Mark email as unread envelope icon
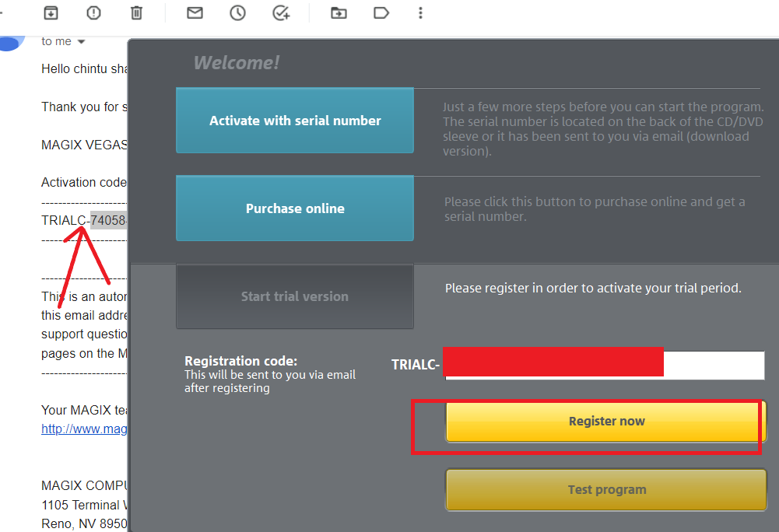Image resolution: width=779 pixels, height=532 pixels. 195,13
